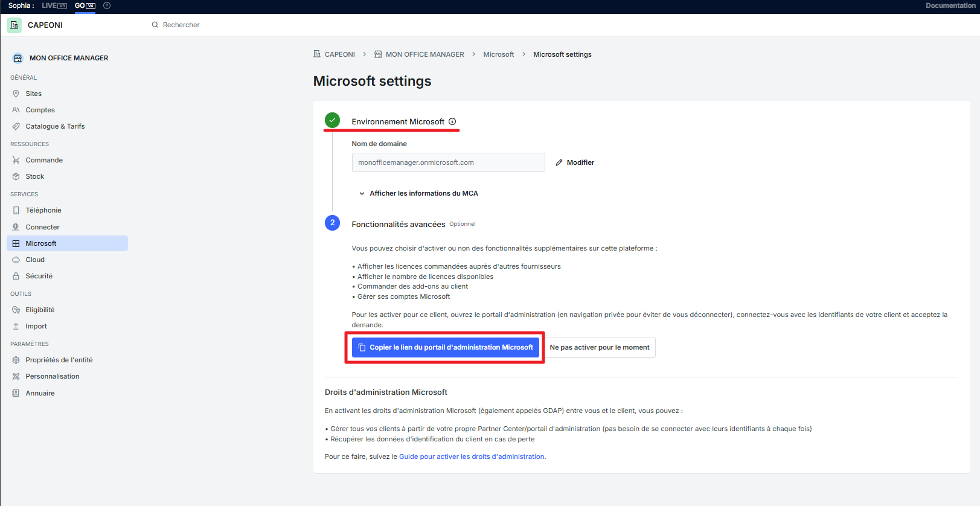Screen dimensions: 980x506
Task: Click the step 2 Fonctionnalités avancées heading
Action: coord(399,224)
